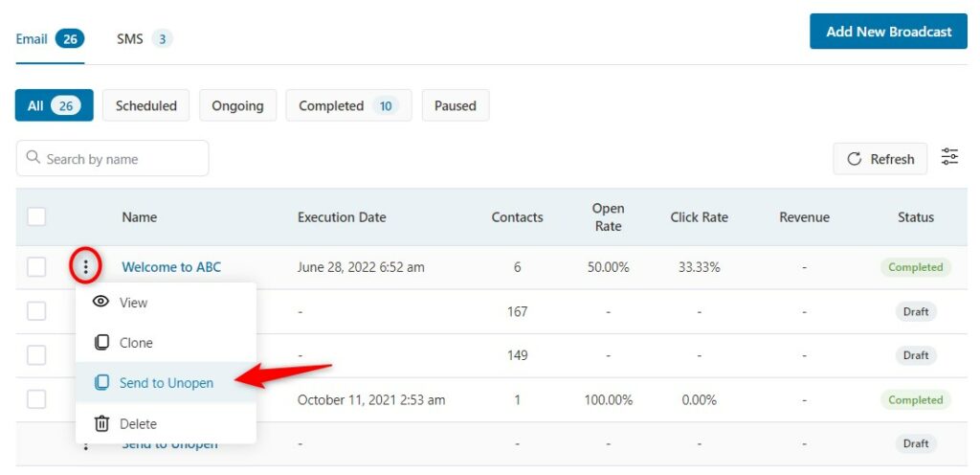
Task: Click the Add New Broadcast button
Action: (x=888, y=32)
